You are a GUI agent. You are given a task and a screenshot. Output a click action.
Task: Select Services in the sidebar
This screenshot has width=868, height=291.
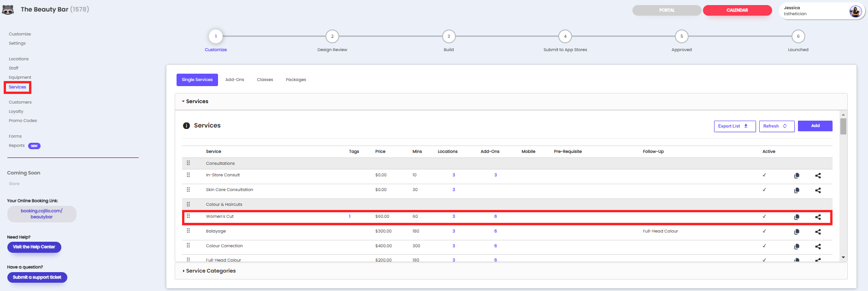point(18,87)
